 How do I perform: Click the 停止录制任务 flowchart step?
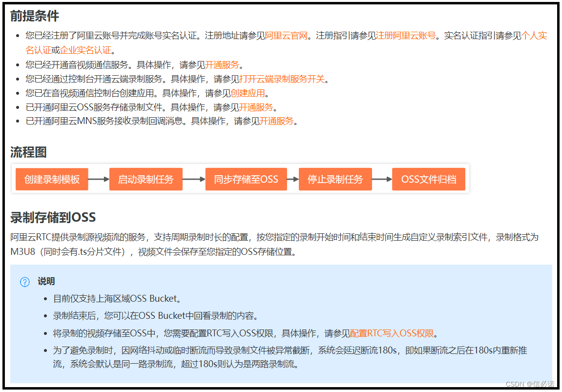[x=335, y=179]
